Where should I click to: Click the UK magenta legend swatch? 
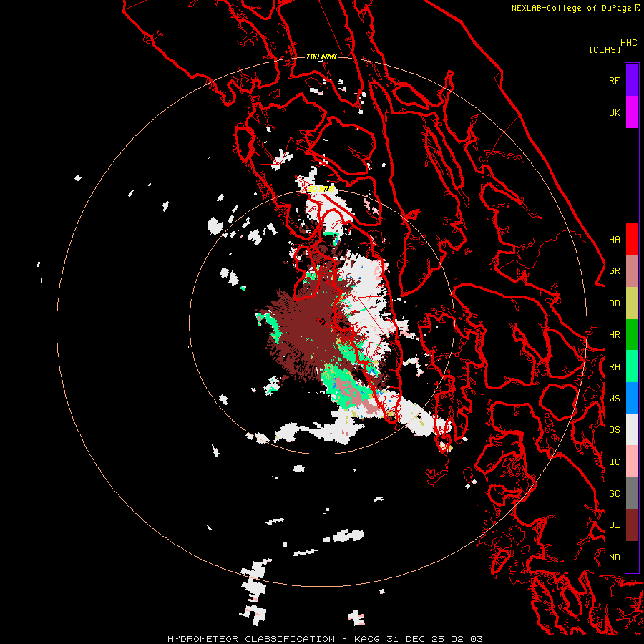click(632, 112)
